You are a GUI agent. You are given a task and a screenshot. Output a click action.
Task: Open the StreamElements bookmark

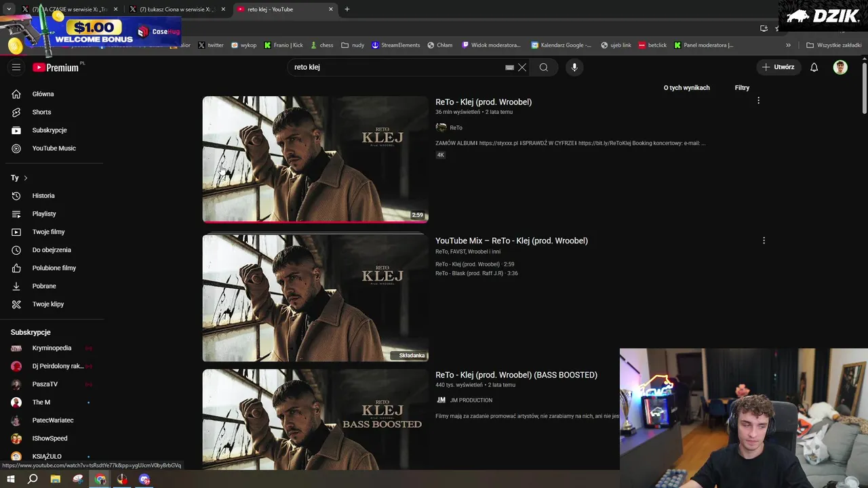point(396,45)
